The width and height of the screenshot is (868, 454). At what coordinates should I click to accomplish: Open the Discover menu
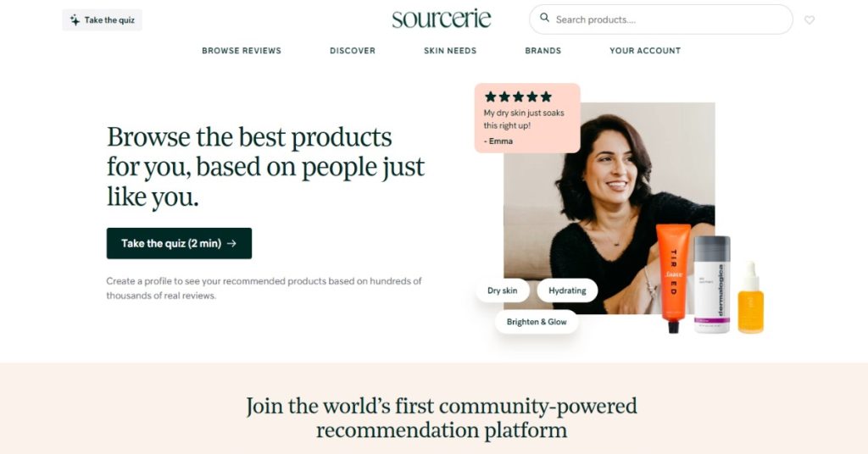click(x=353, y=50)
